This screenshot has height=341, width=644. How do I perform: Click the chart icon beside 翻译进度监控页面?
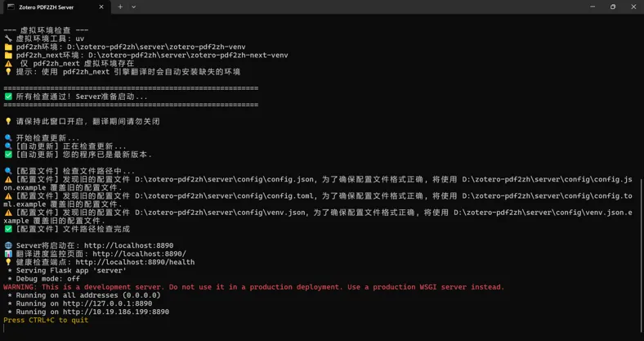point(8,254)
